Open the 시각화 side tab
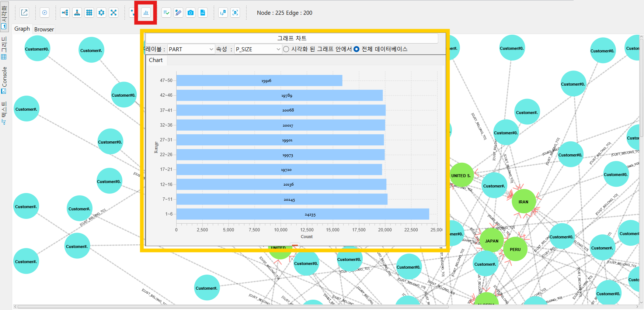This screenshot has width=644, height=310. tap(4, 17)
